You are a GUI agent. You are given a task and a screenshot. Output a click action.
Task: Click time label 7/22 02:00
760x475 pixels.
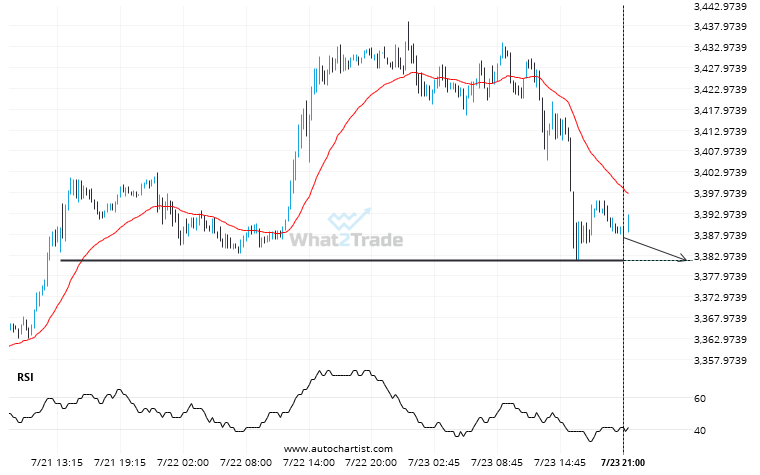[183, 462]
